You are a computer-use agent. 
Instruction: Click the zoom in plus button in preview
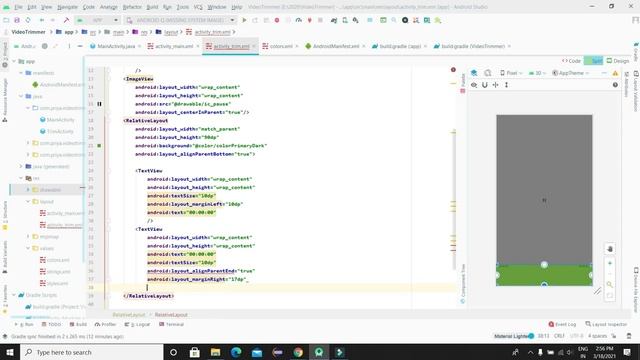(x=610, y=263)
